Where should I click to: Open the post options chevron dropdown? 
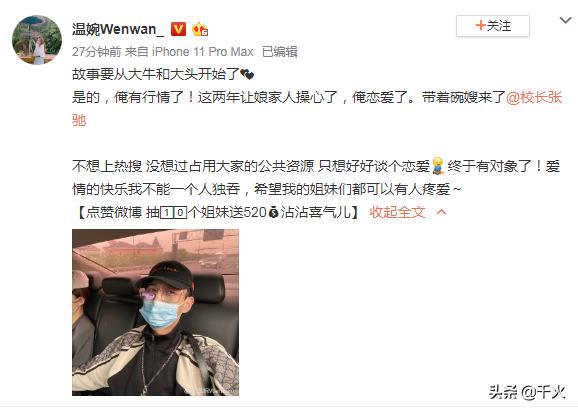pos(565,20)
